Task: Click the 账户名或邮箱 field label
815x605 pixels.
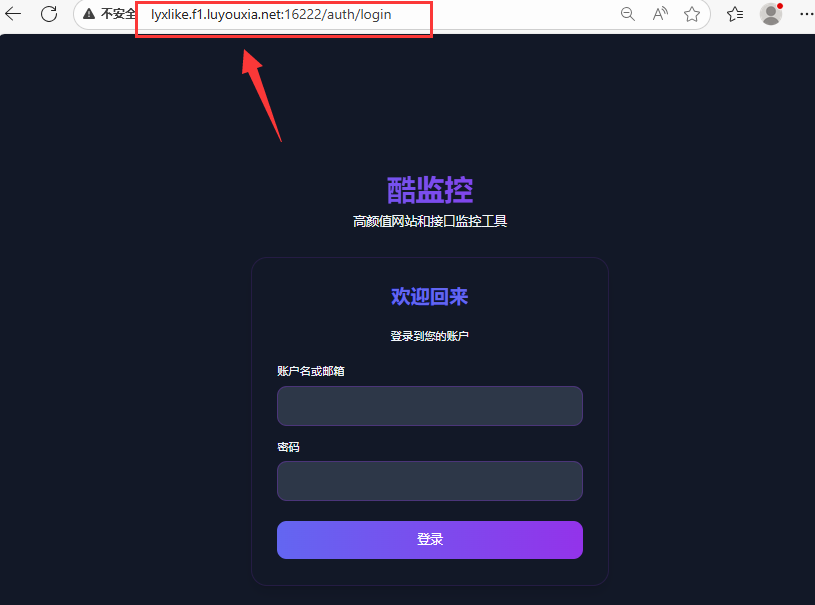Action: [x=311, y=371]
